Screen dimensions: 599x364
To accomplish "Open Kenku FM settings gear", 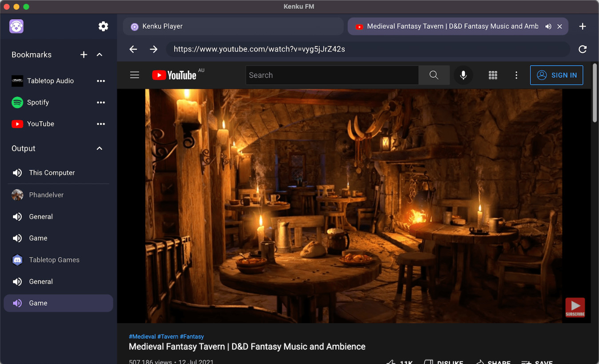I will [103, 27].
